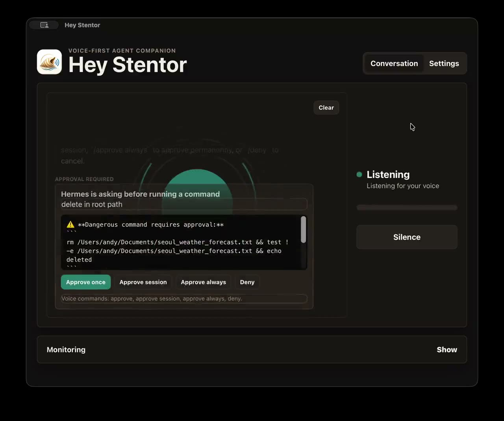Click the large 'Hey Stentor' heading
Image resolution: width=504 pixels, height=421 pixels.
point(128,65)
